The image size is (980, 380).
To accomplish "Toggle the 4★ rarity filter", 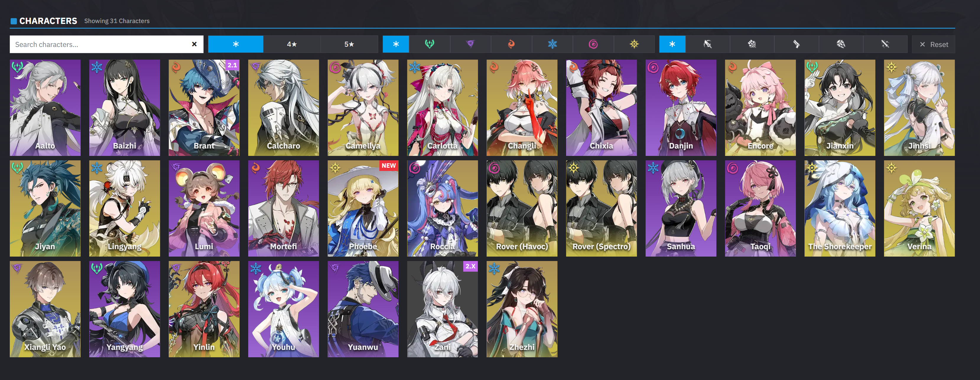I will click(292, 44).
